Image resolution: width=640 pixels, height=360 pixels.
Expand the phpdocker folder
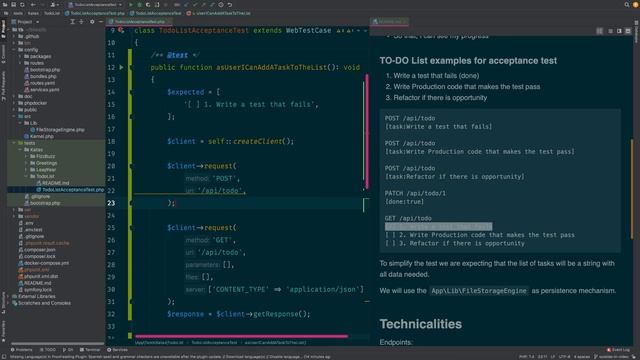tap(14, 103)
